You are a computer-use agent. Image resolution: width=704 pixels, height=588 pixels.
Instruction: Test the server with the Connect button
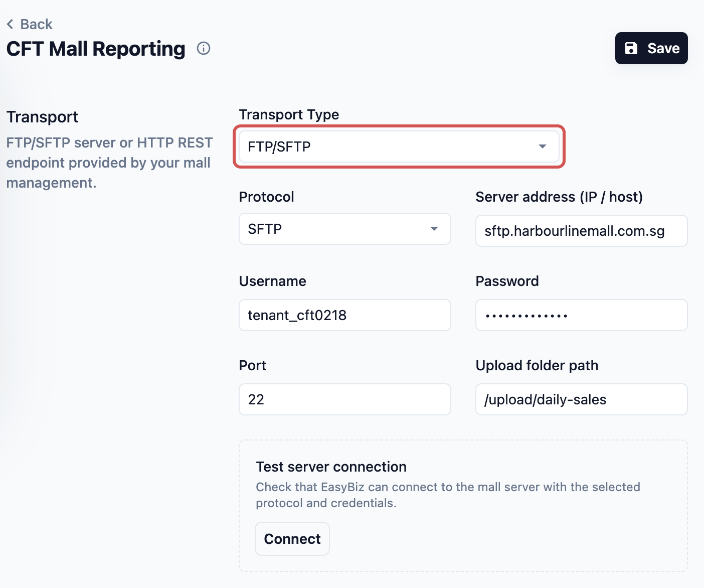click(x=292, y=539)
